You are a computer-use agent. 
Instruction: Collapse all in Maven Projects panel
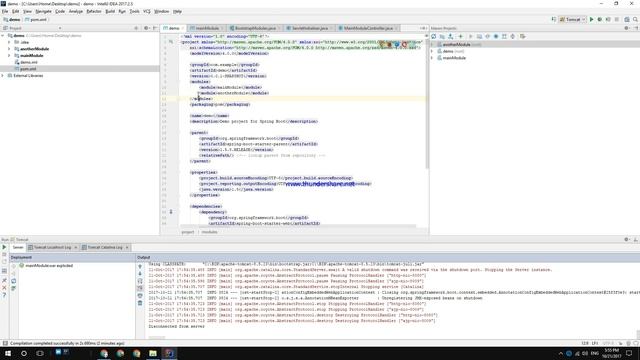click(x=513, y=36)
